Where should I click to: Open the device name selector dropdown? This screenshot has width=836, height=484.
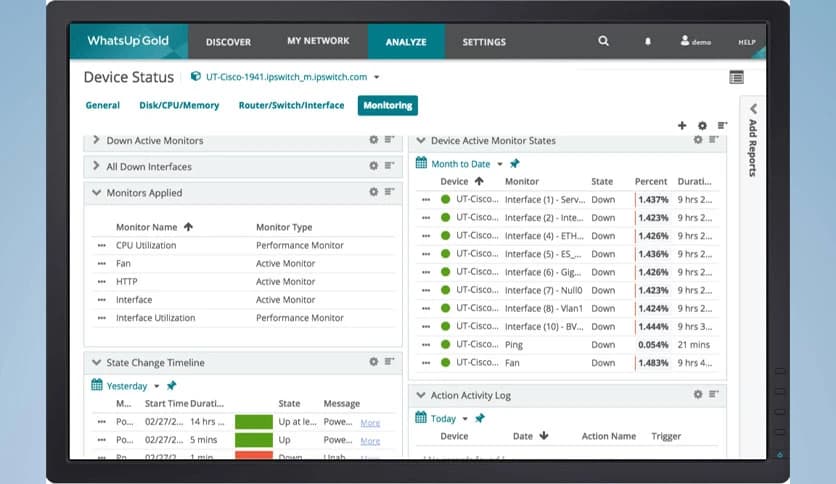(x=376, y=77)
